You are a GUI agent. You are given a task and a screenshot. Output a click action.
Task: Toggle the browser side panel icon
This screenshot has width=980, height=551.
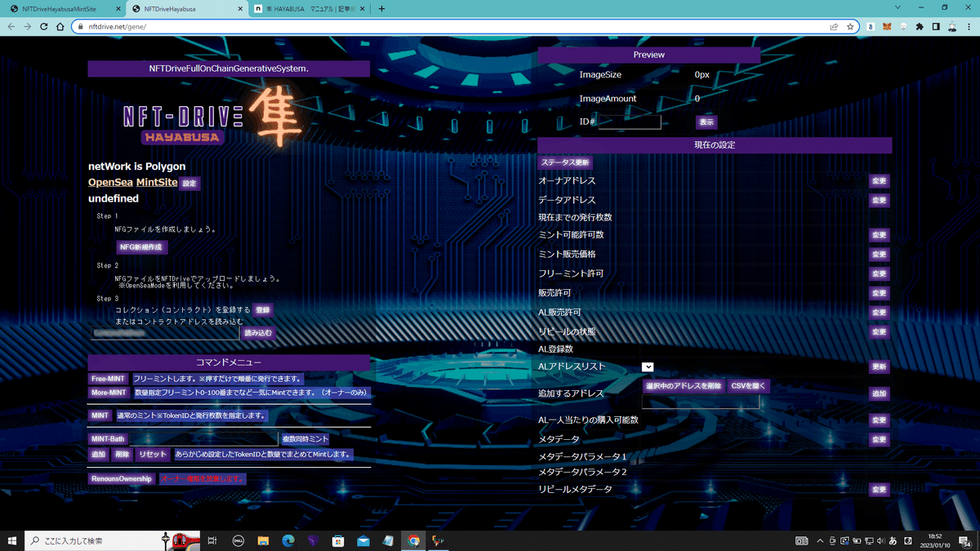tap(936, 26)
